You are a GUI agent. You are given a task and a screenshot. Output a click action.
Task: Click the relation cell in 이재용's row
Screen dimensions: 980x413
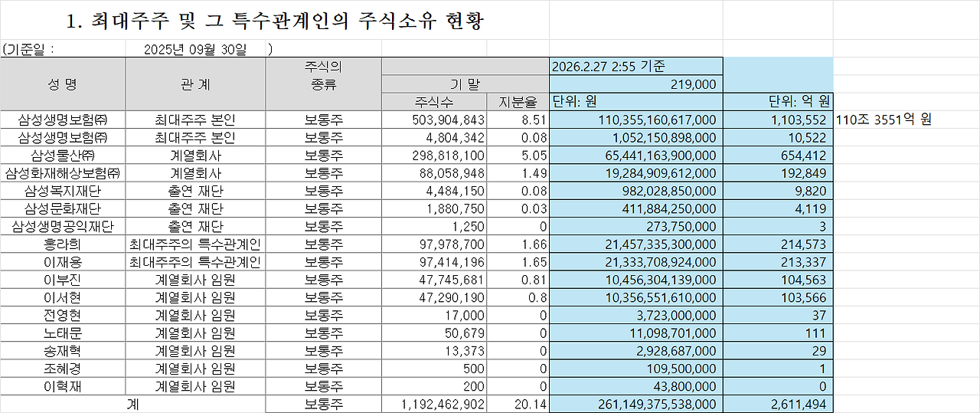[195, 261]
